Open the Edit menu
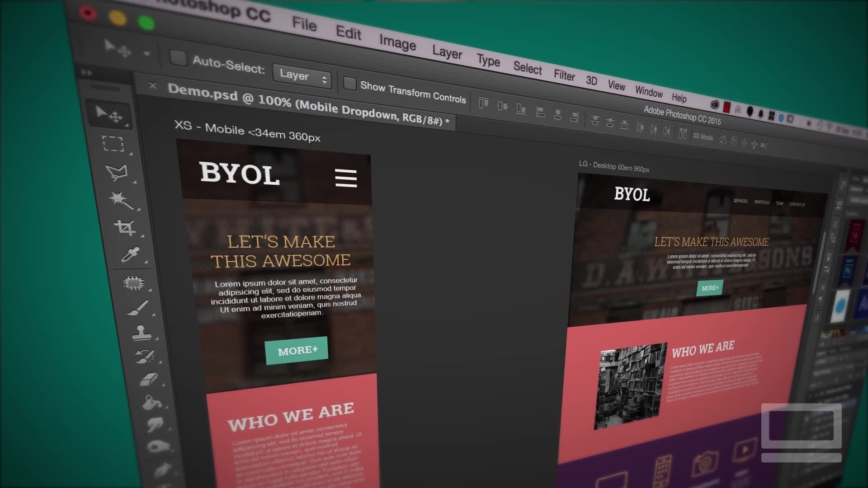Image resolution: width=868 pixels, height=488 pixels. [x=349, y=33]
